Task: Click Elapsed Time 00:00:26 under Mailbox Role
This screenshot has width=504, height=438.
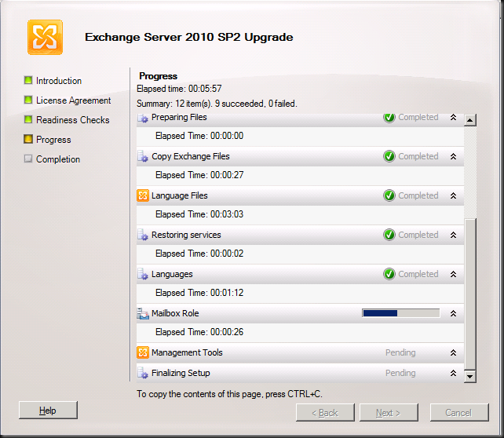Action: pyautogui.click(x=199, y=332)
